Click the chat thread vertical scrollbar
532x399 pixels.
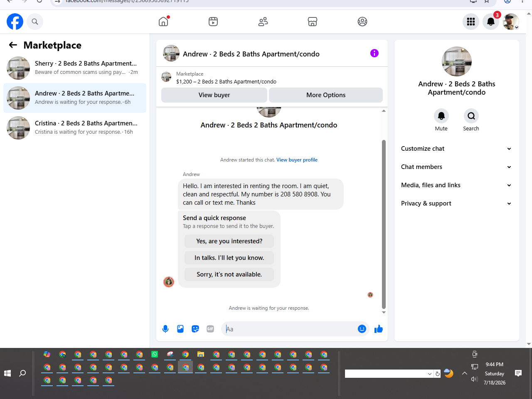(x=384, y=224)
